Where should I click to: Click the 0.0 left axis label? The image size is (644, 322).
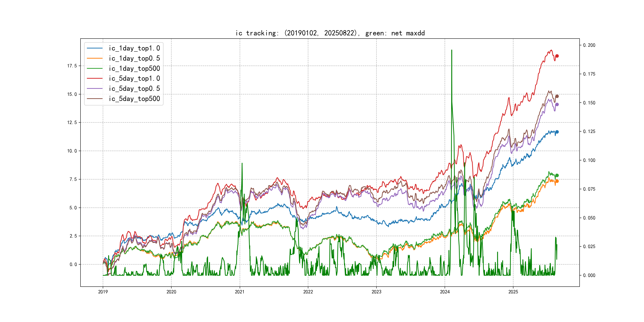click(x=73, y=265)
